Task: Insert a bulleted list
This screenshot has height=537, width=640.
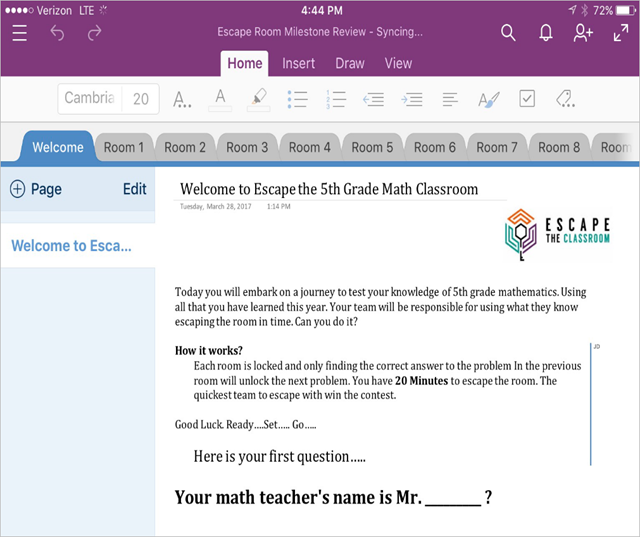Action: point(297,98)
